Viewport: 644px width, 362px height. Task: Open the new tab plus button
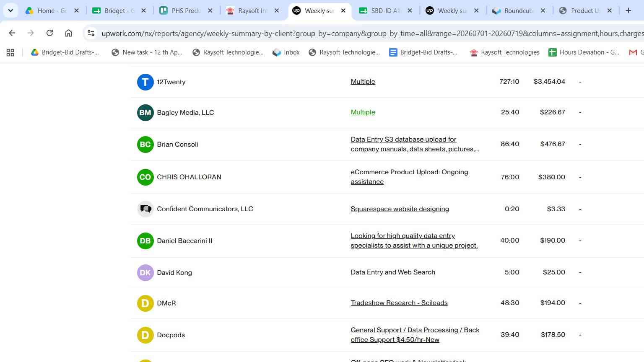coord(628,10)
